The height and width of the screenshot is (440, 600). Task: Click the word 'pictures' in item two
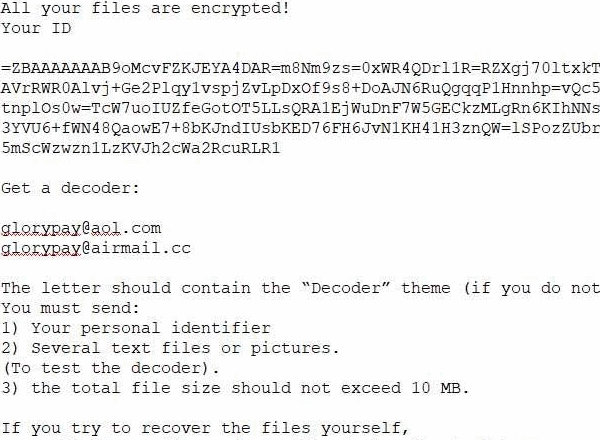(291, 349)
